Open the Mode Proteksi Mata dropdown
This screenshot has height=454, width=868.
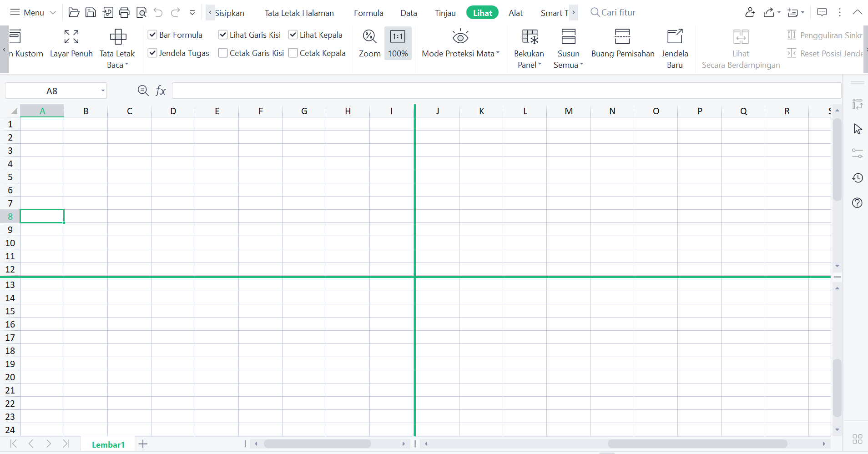(x=460, y=54)
